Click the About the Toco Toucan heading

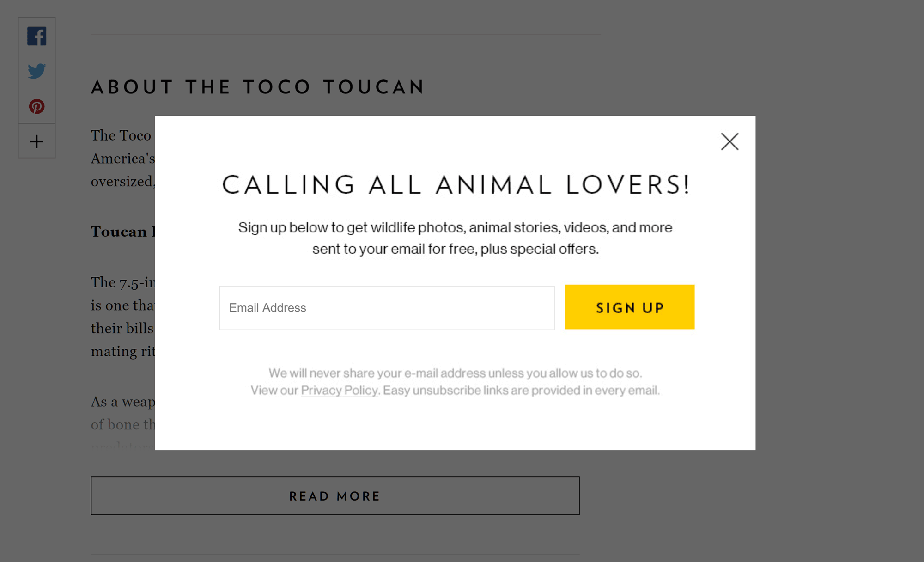[258, 87]
